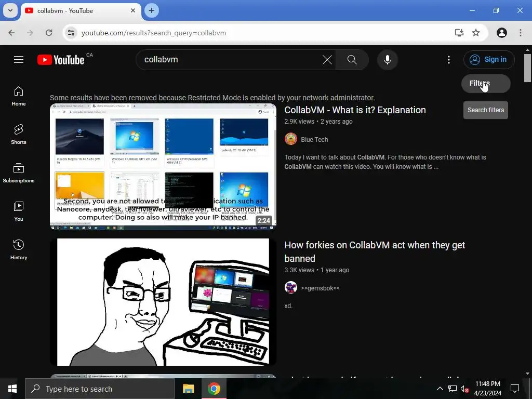Open Shorts in the sidebar

19,135
